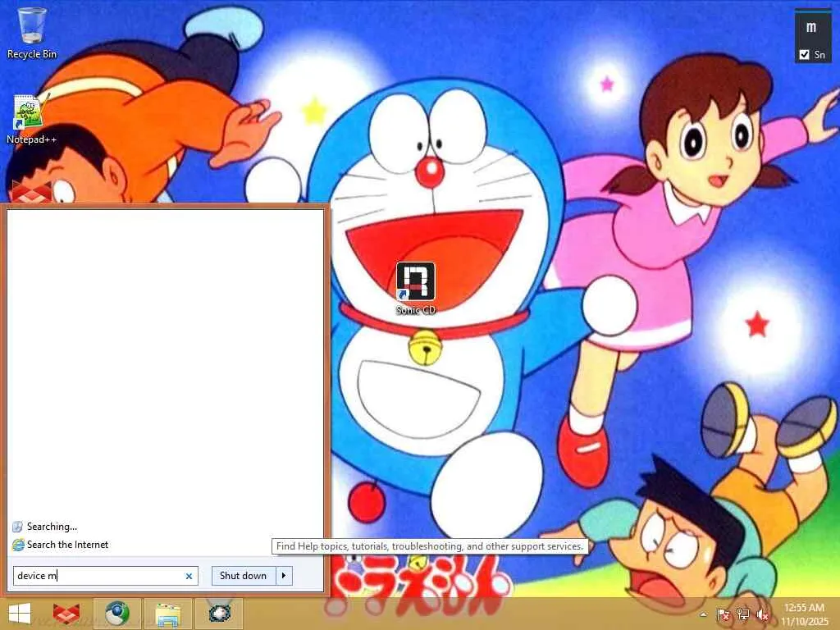Viewport: 840px width, 630px height.
Task: Open the fourth taskbar app after File Explorer
Action: [218, 614]
